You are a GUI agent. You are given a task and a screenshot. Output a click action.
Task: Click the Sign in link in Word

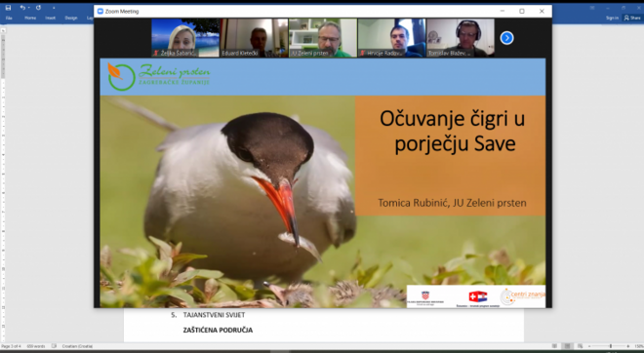(612, 18)
